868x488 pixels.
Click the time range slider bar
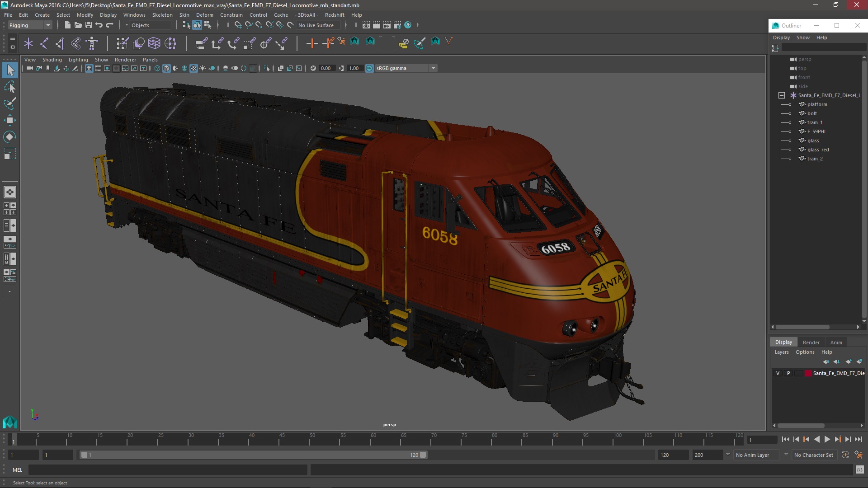253,455
